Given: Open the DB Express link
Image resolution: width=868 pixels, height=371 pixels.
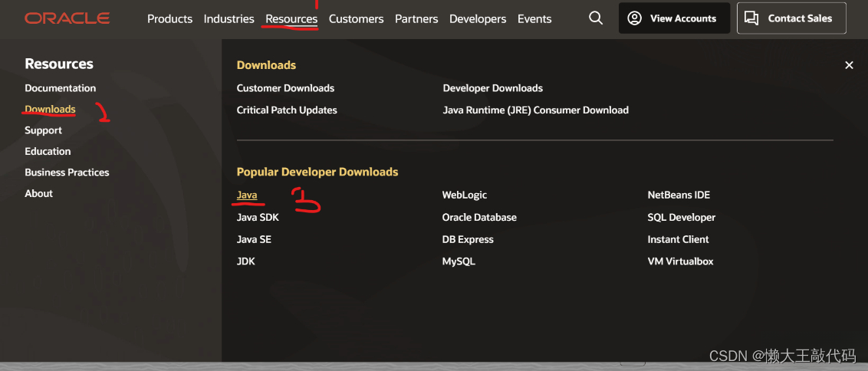Looking at the screenshot, I should (x=468, y=240).
